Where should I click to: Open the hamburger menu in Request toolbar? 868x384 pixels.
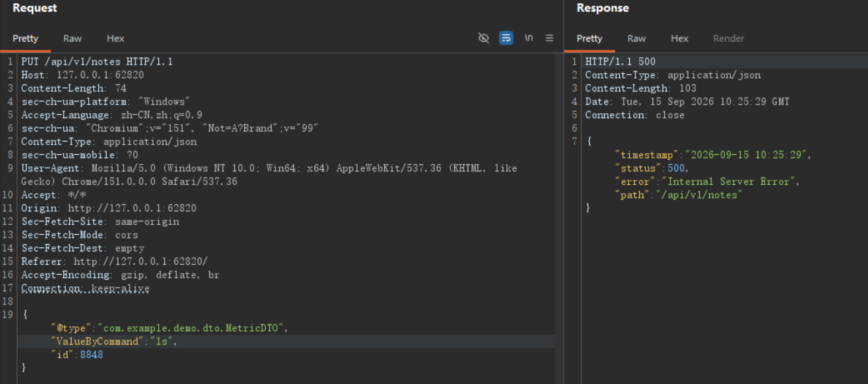[x=549, y=38]
